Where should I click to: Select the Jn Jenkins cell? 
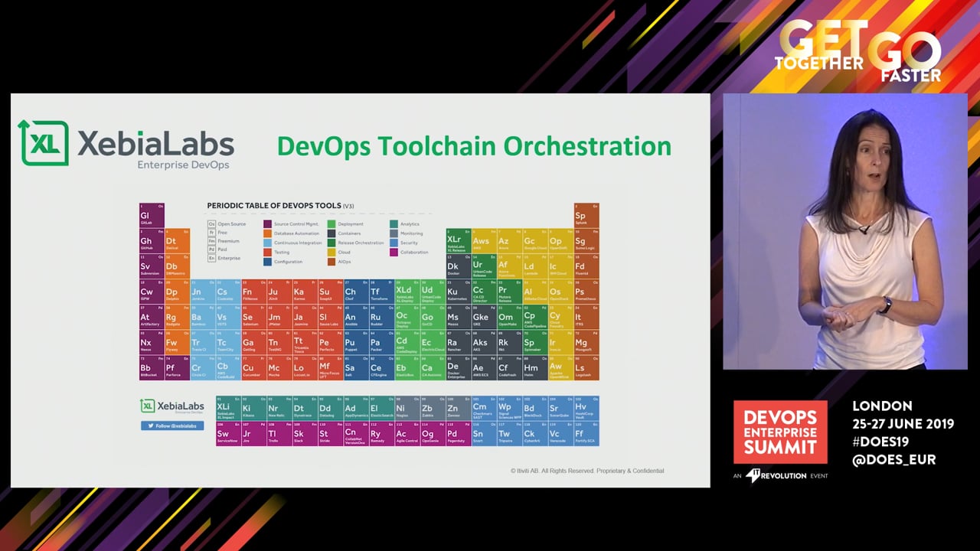tap(203, 292)
